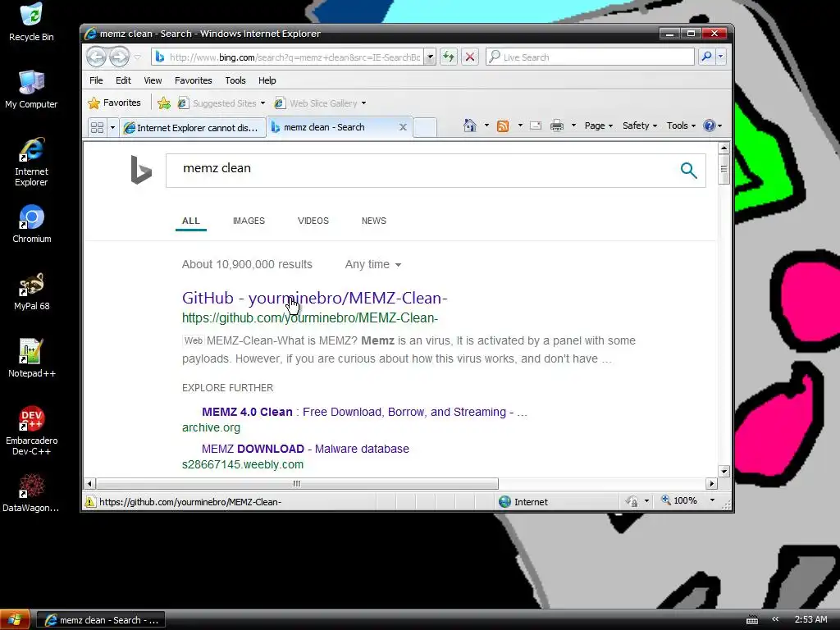Click the memz clean taskbar button
The width and height of the screenshot is (840, 630).
point(101,620)
